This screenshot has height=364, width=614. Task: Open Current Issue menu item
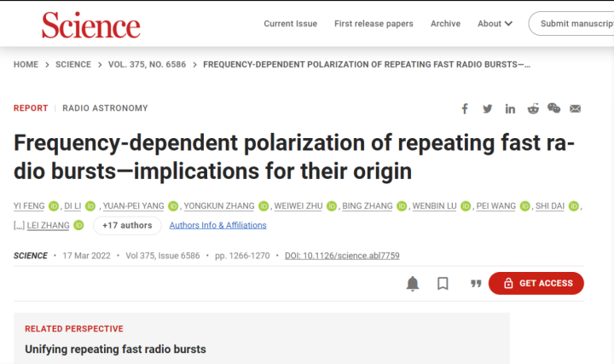291,24
